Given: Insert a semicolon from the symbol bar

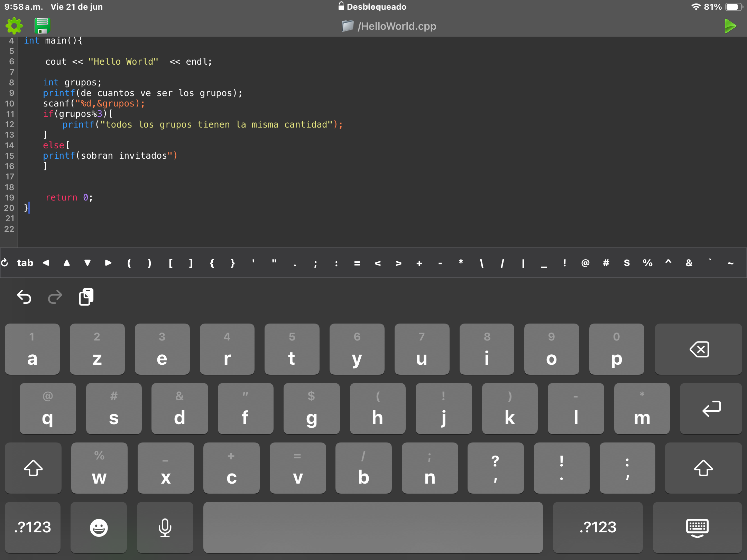Looking at the screenshot, I should coord(315,263).
